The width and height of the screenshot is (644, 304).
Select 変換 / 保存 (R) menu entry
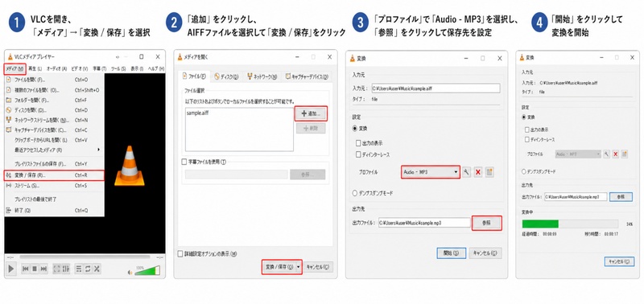[x=54, y=175]
